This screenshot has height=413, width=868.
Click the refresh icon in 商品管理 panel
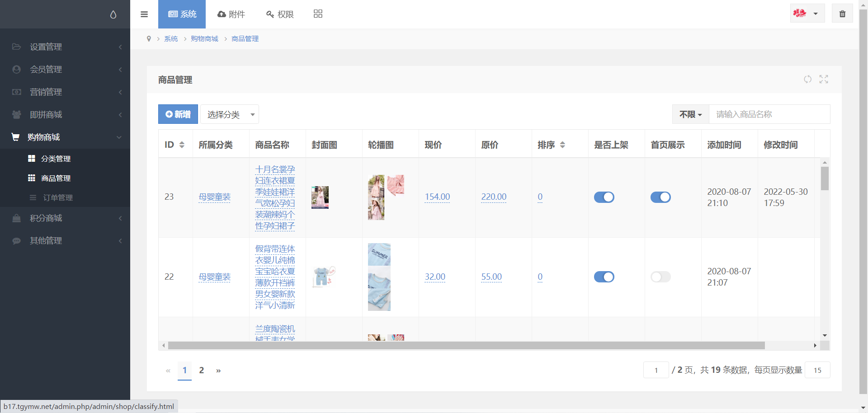[x=807, y=80]
